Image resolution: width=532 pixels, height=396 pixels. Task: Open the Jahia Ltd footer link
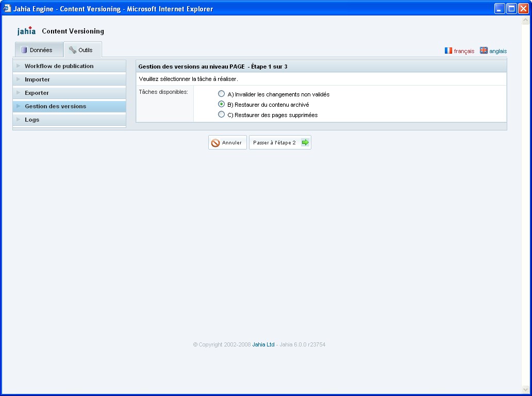click(263, 344)
